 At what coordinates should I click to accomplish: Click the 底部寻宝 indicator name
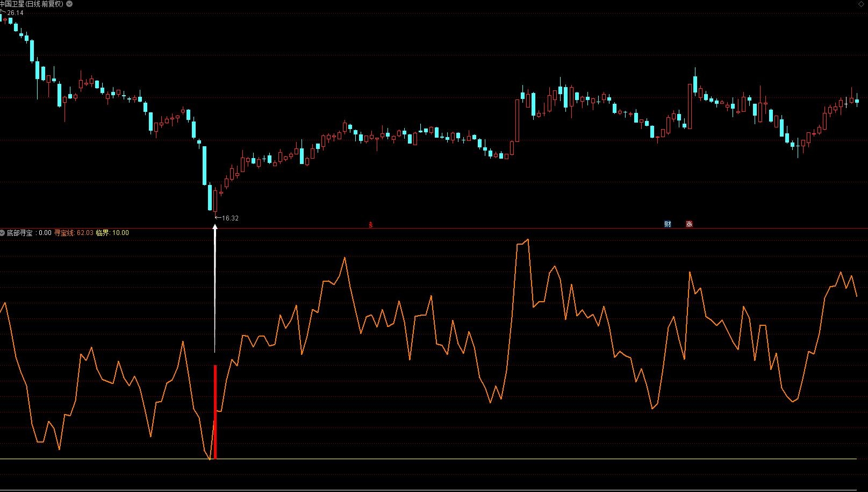tap(19, 233)
